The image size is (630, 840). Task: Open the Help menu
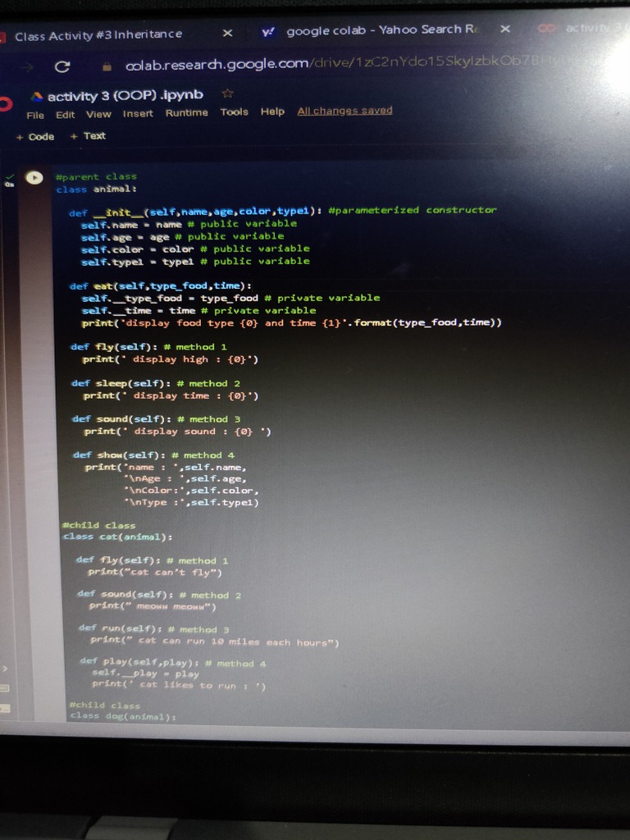coord(272,112)
